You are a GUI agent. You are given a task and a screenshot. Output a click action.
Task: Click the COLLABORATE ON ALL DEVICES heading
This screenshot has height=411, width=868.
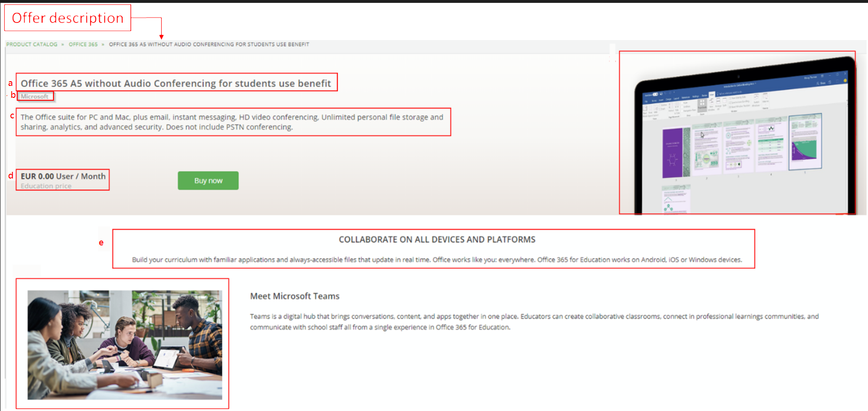tap(437, 240)
